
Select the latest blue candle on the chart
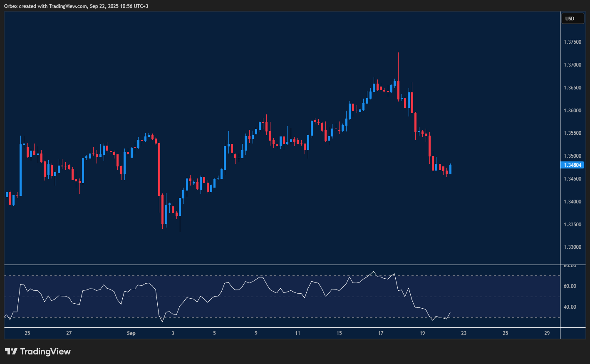point(450,169)
